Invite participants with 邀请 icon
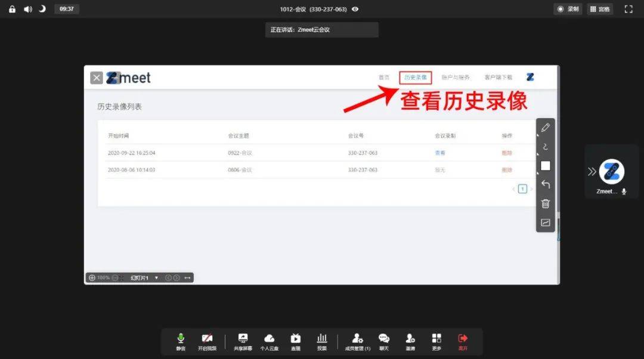The height and width of the screenshot is (359, 644). point(410,342)
